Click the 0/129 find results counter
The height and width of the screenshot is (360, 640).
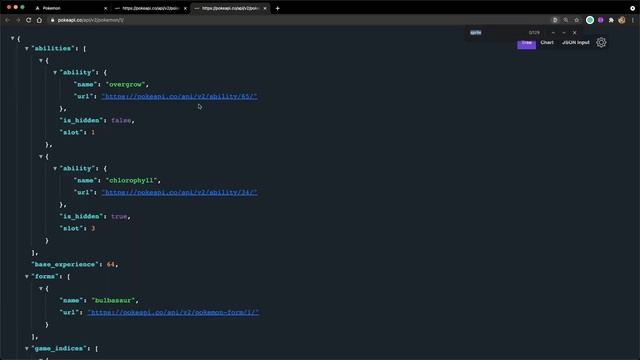coord(534,33)
